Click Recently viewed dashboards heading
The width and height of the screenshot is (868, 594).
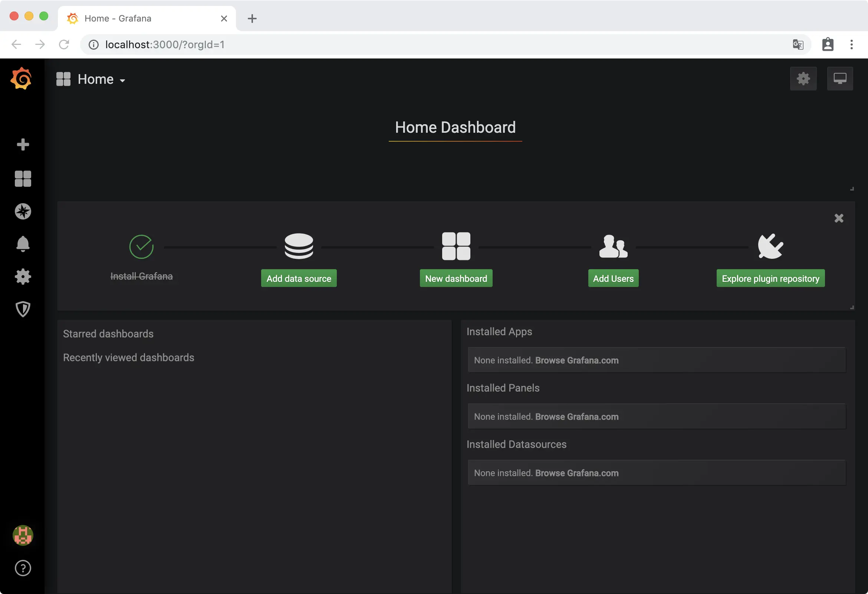tap(128, 358)
